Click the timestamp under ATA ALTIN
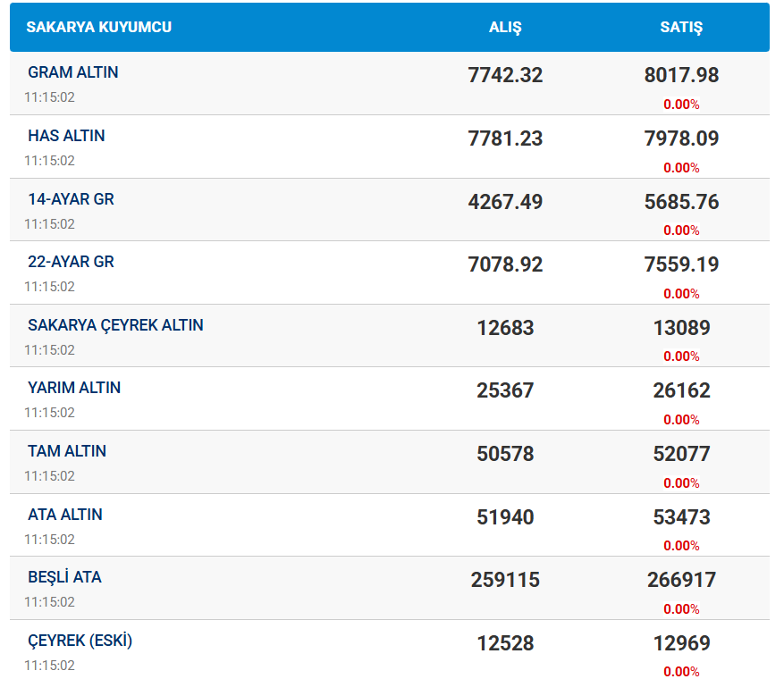784x679 pixels. tap(49, 540)
